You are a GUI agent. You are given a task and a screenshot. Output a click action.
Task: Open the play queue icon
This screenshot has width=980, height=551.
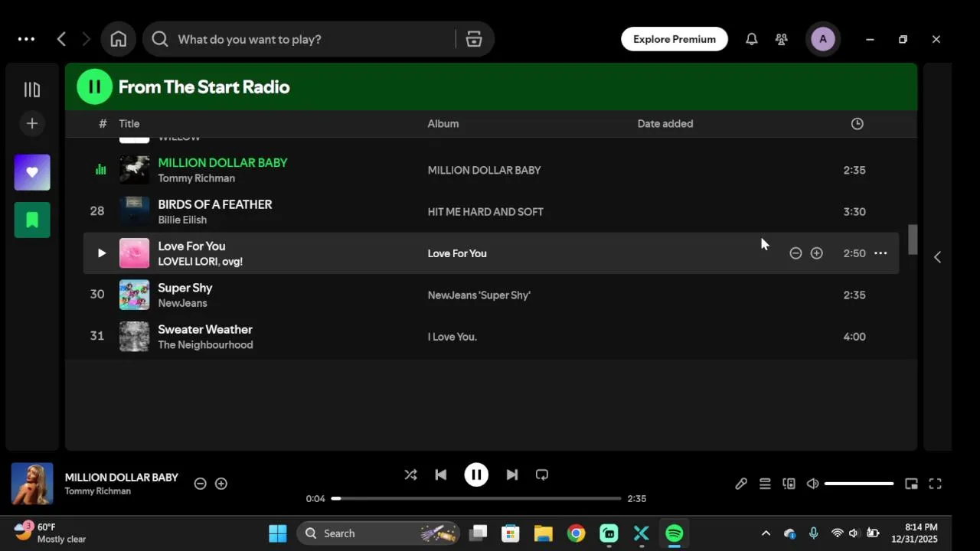click(765, 484)
